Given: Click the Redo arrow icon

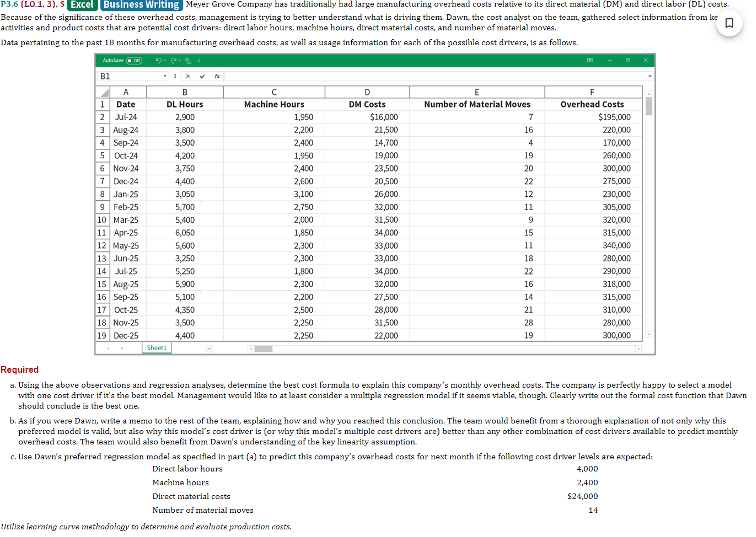Looking at the screenshot, I should click(x=173, y=61).
